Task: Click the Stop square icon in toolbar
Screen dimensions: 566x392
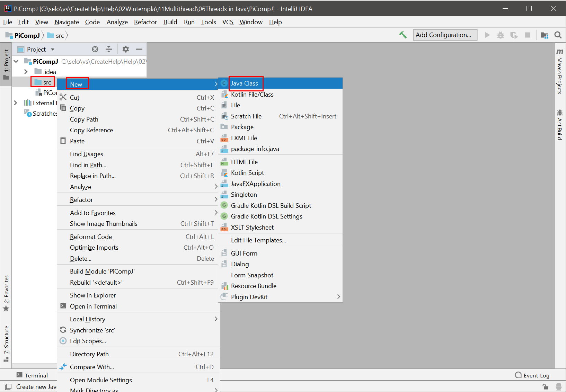Action: [x=528, y=35]
